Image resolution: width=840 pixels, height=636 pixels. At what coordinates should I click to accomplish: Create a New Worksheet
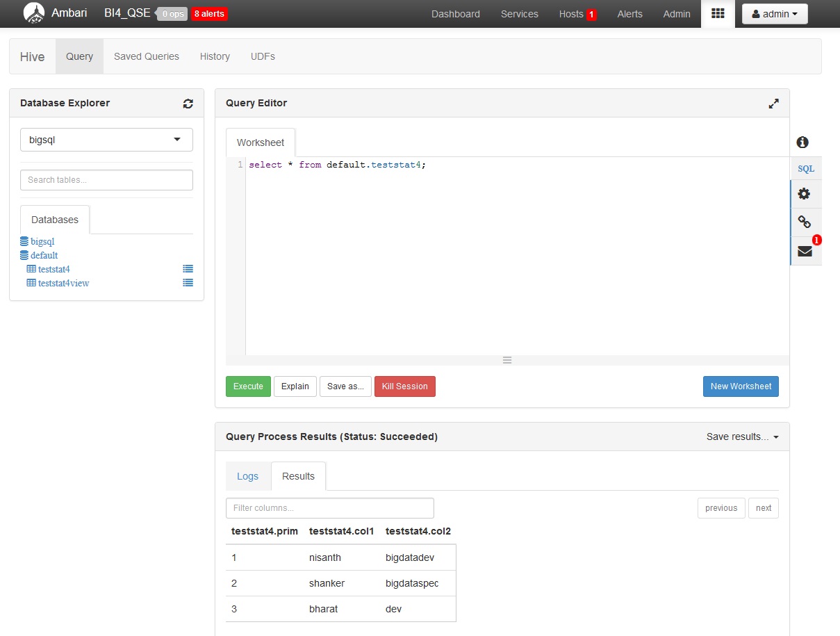point(741,386)
